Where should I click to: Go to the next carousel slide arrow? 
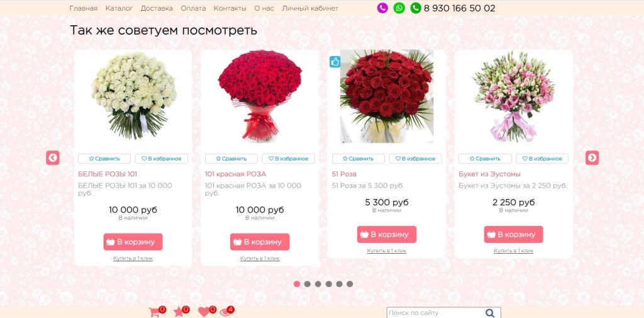(x=592, y=157)
